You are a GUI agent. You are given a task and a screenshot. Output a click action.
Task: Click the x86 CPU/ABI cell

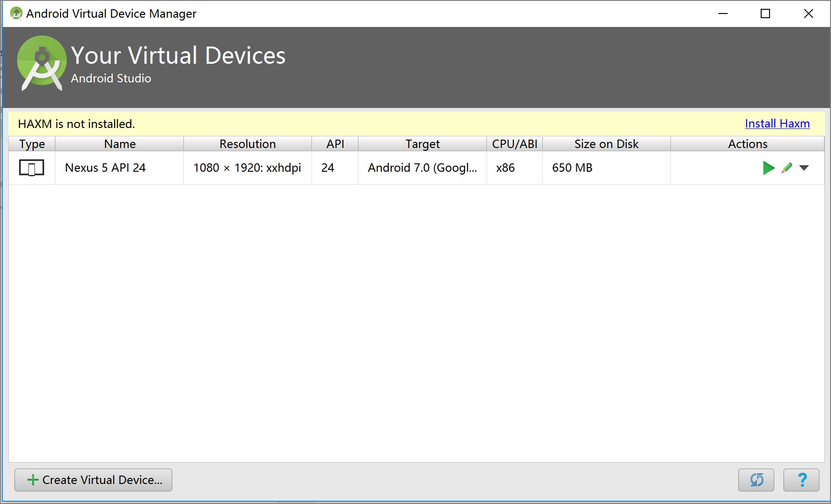pyautogui.click(x=514, y=168)
